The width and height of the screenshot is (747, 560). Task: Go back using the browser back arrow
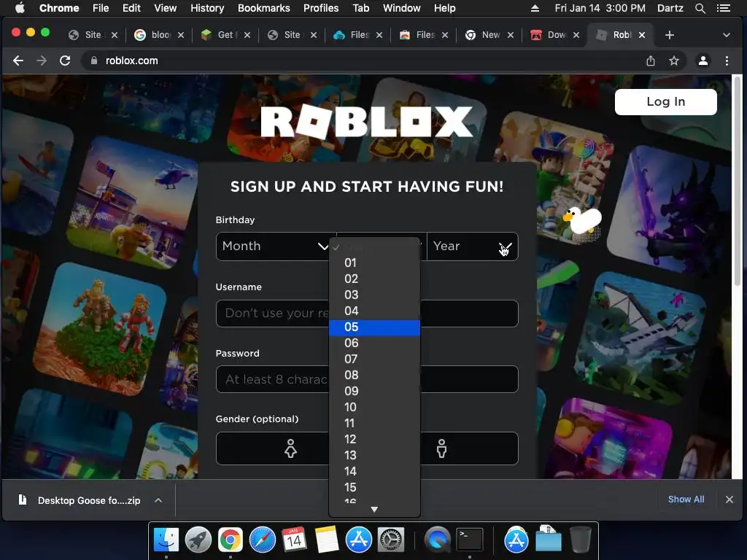pos(18,61)
